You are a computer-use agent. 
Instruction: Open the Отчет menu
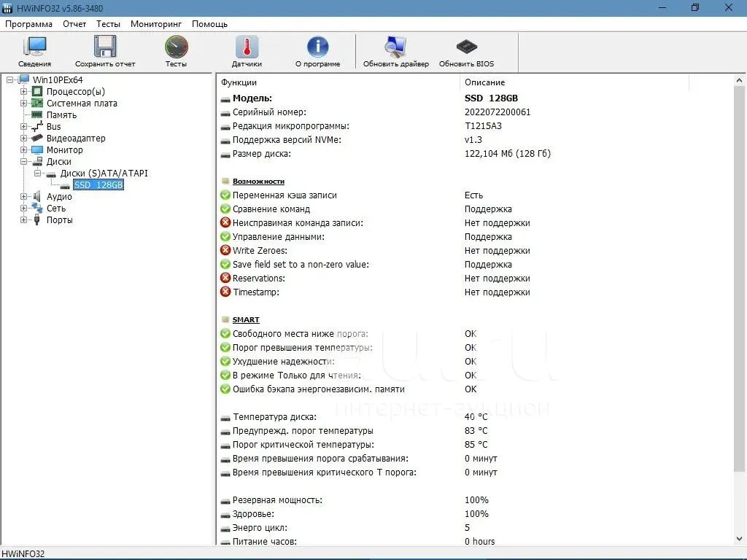74,24
